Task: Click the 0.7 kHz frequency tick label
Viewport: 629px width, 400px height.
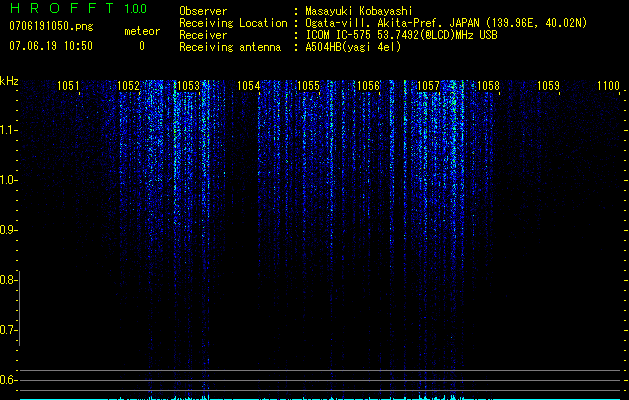Action: [7, 330]
